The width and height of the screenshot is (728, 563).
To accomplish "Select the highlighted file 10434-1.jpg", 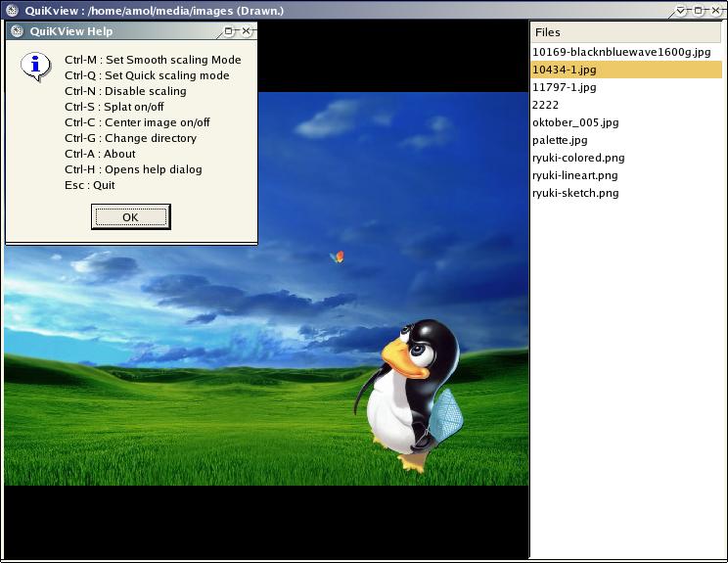I will click(x=626, y=70).
